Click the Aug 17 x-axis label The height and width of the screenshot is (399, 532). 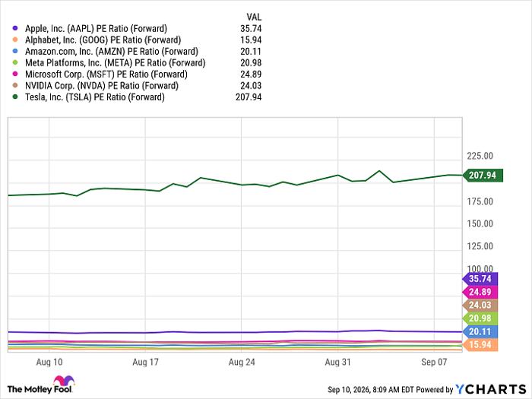coord(145,362)
